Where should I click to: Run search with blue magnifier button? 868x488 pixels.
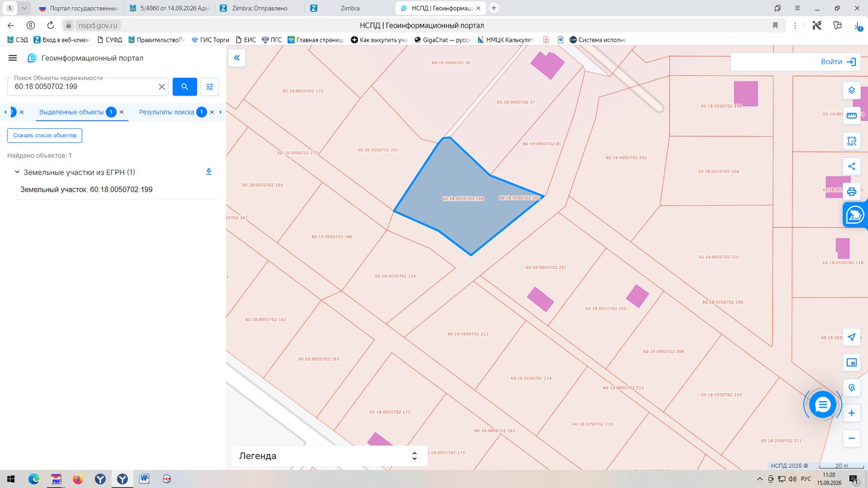coord(185,87)
